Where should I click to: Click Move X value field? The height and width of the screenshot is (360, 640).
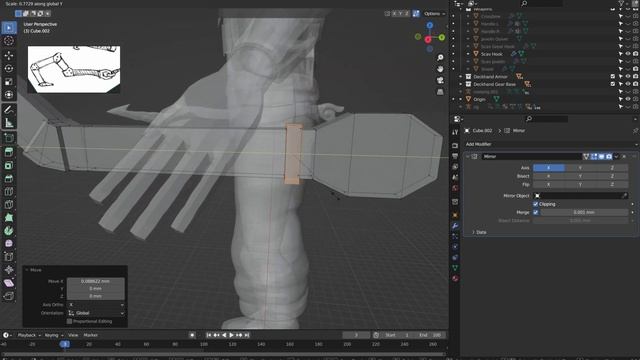[96, 281]
